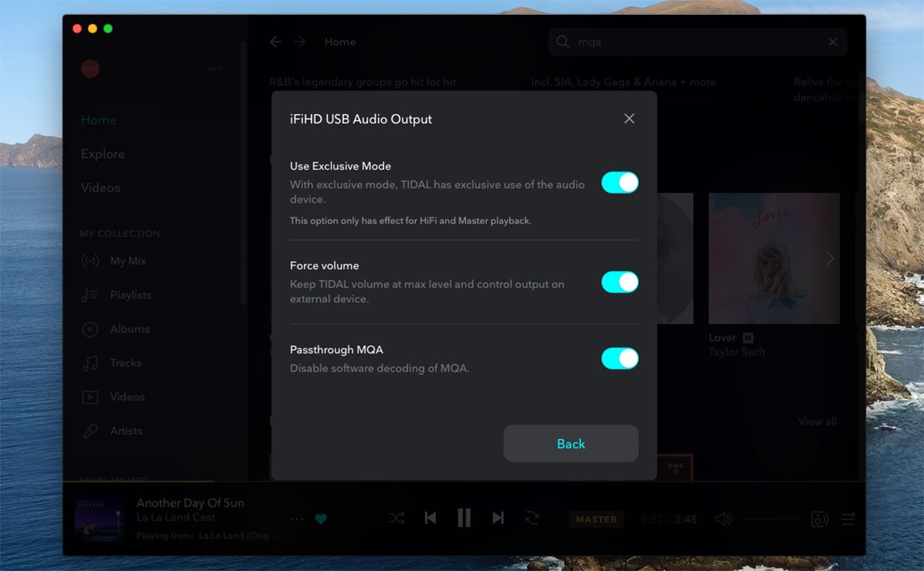Image resolution: width=924 pixels, height=571 pixels.
Task: Select Home in the sidebar
Action: click(x=99, y=120)
